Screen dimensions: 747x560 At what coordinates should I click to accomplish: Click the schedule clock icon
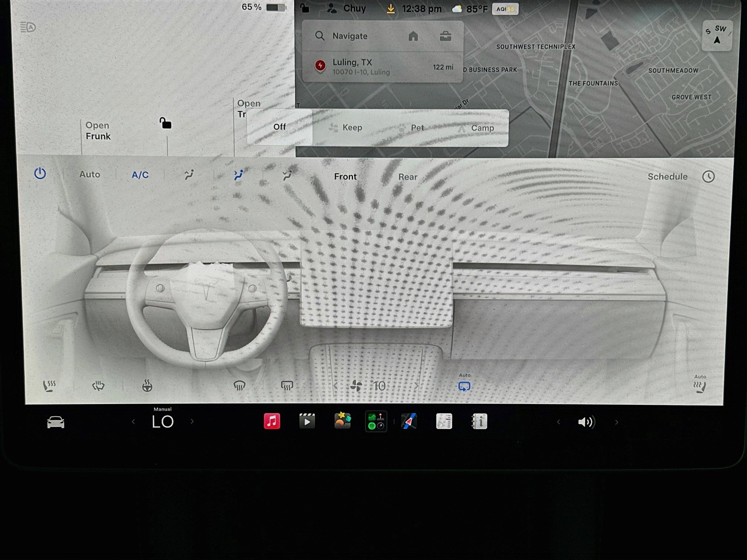pyautogui.click(x=708, y=177)
